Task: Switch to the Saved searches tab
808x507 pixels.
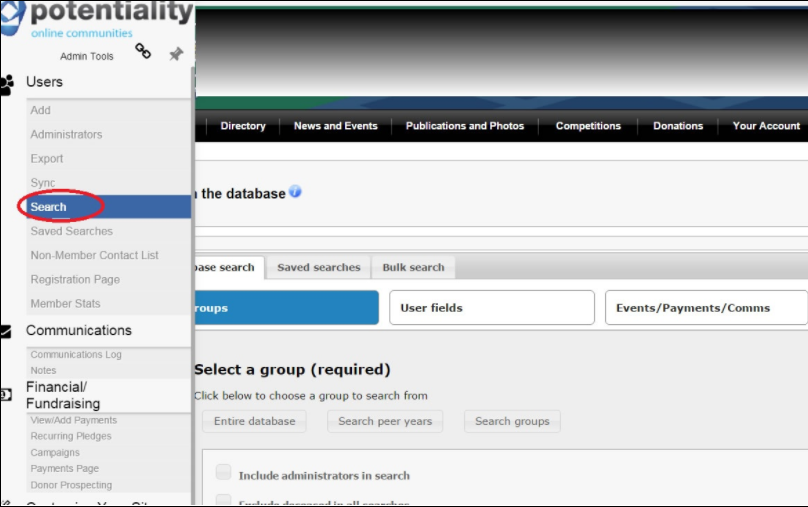Action: pos(318,268)
